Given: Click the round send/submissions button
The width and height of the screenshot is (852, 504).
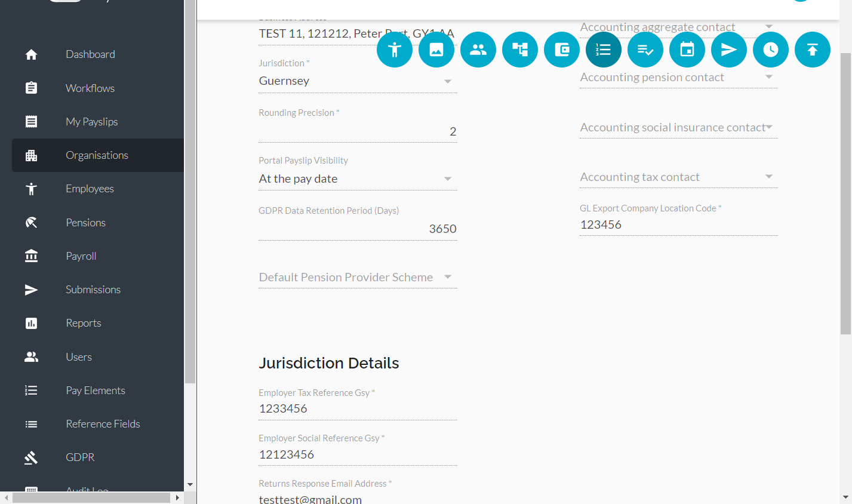Looking at the screenshot, I should pyautogui.click(x=729, y=50).
